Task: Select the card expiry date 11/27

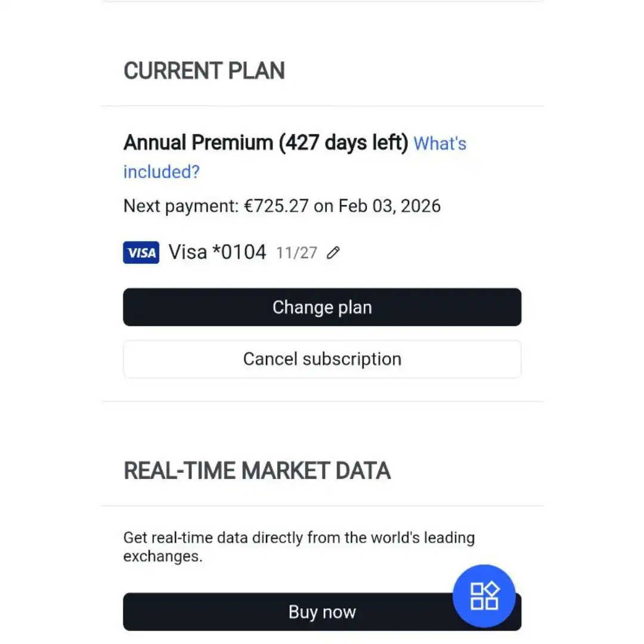Action: tap(296, 252)
